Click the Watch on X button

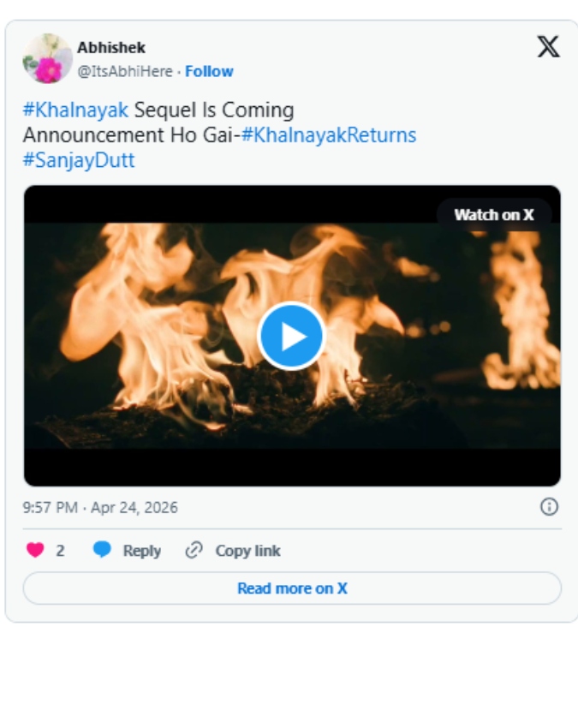[493, 215]
